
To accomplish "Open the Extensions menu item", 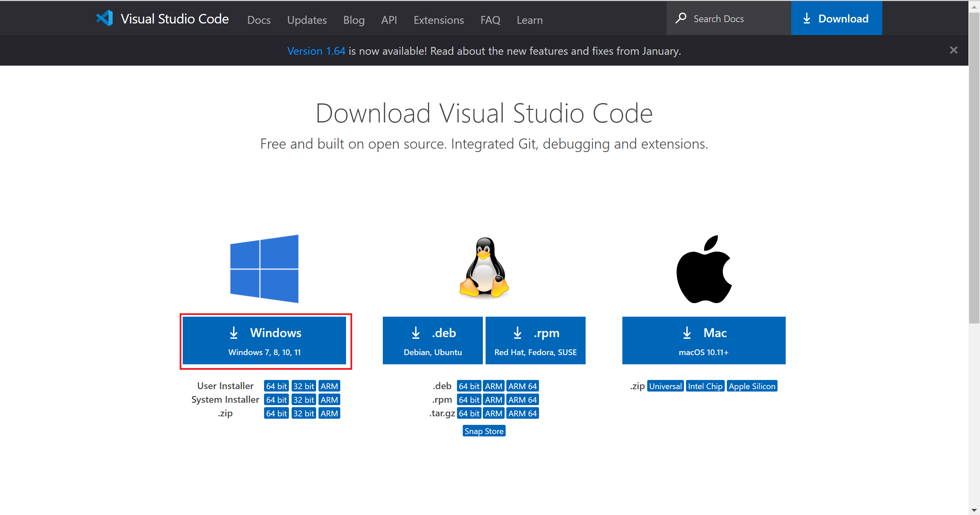I will coord(439,20).
